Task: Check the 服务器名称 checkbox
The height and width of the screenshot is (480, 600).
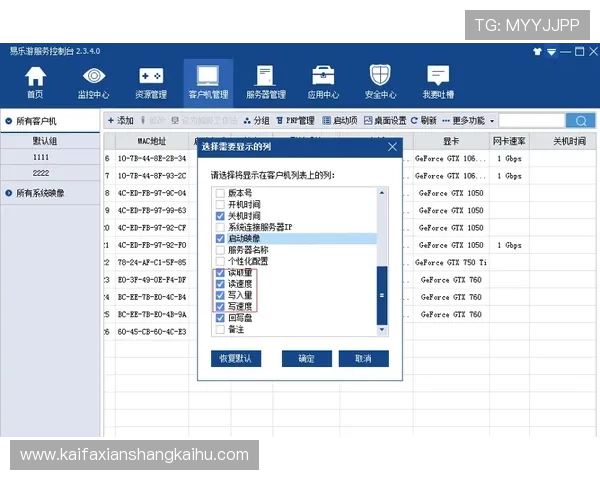Action: pyautogui.click(x=220, y=250)
